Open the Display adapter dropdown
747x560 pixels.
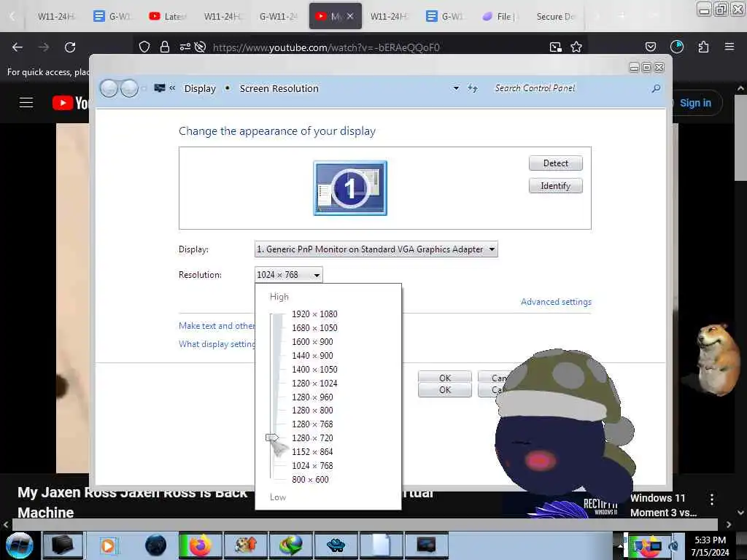pyautogui.click(x=376, y=249)
